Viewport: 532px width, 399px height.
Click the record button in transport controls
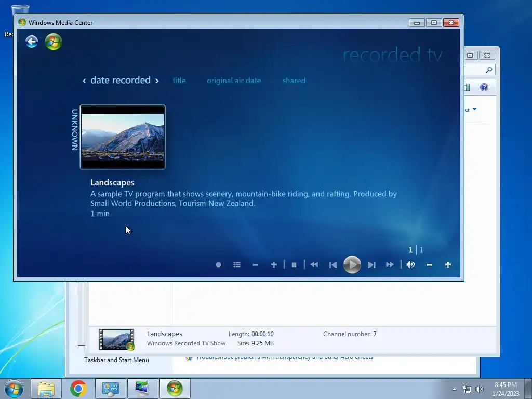click(219, 264)
